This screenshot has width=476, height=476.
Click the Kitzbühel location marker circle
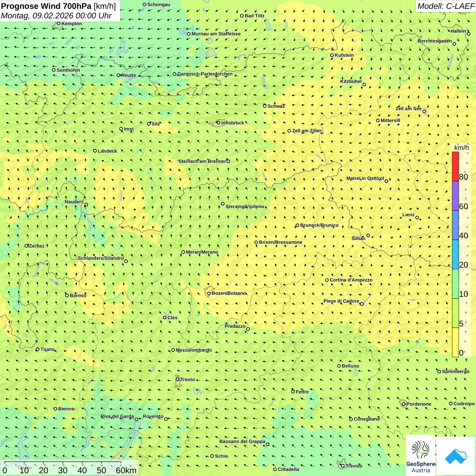click(364, 85)
